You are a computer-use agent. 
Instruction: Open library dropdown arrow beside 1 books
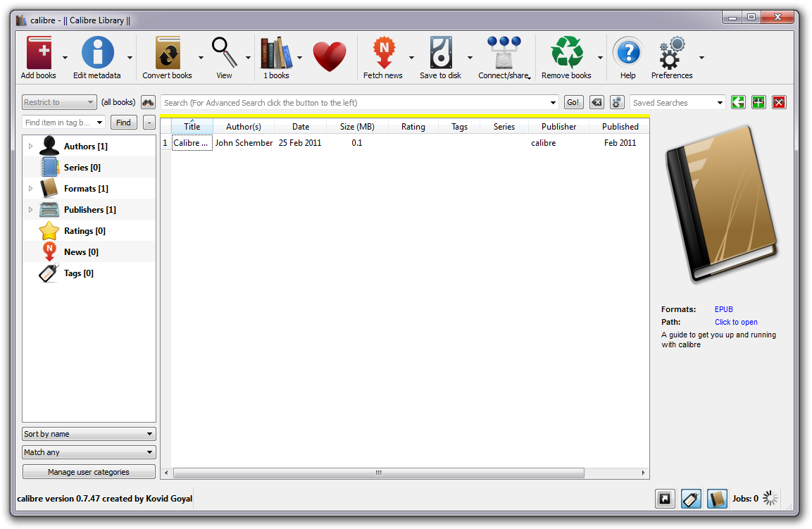tap(299, 58)
